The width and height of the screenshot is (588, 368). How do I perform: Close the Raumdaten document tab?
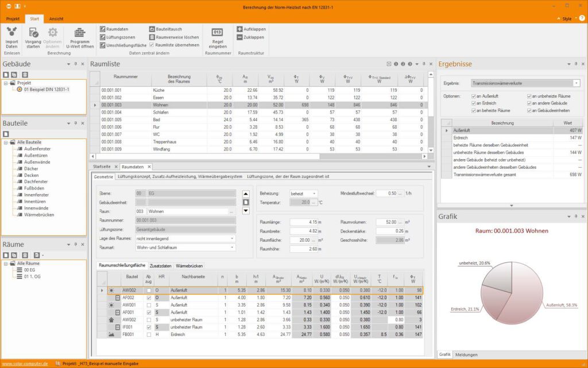149,166
